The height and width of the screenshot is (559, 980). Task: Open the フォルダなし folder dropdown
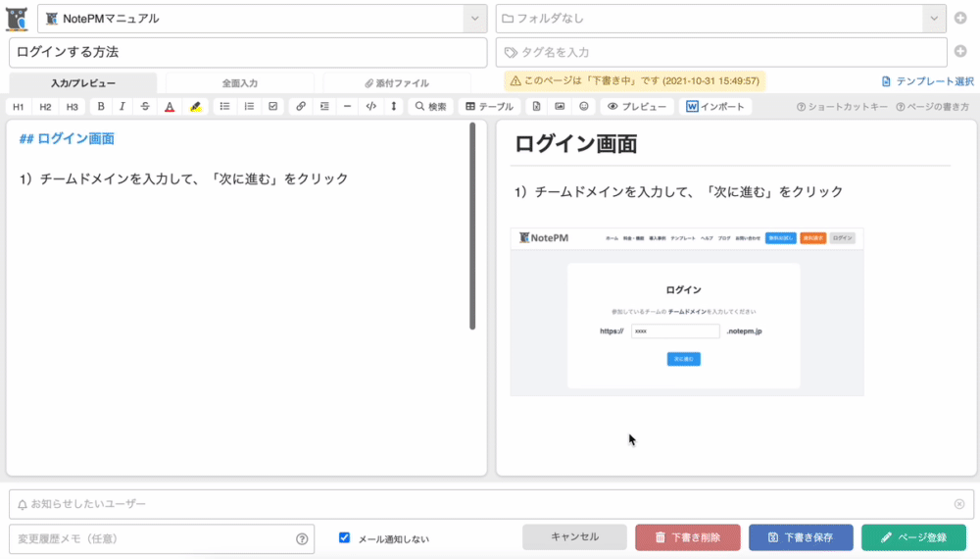pyautogui.click(x=932, y=19)
